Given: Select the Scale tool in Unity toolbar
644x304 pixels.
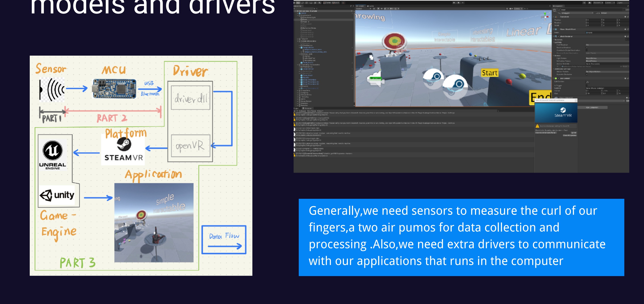Looking at the screenshot, I should point(307,3).
